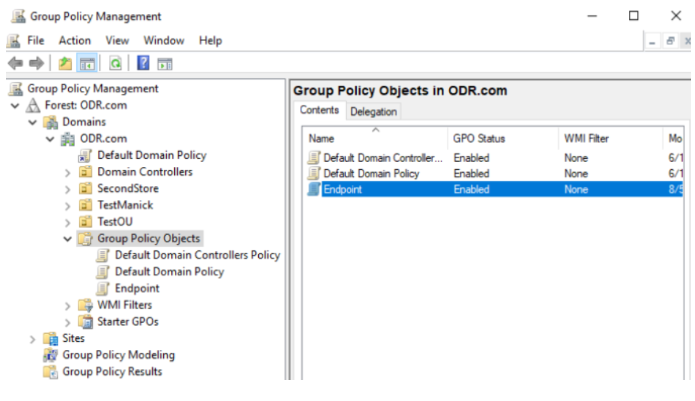Open Help via blue question mark icon

[x=143, y=63]
